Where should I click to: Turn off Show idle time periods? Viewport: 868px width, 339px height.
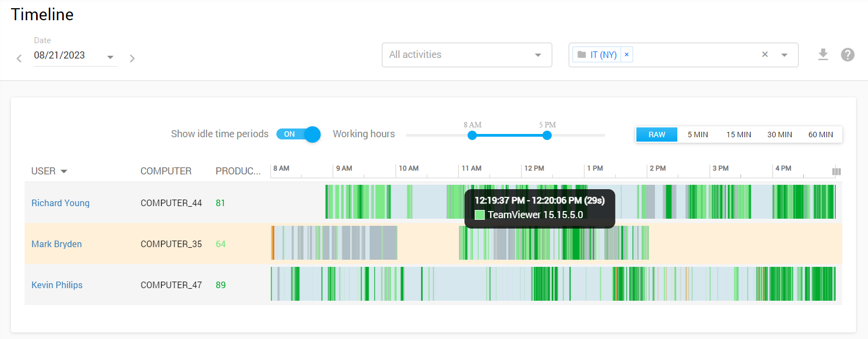click(x=298, y=135)
